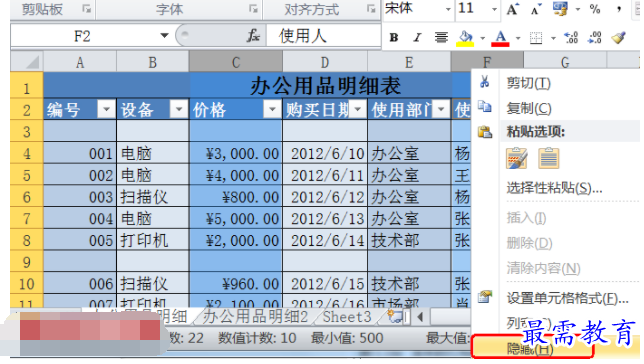Click the Name Box showing F2
This screenshot has width=644, height=364.
pos(82,36)
